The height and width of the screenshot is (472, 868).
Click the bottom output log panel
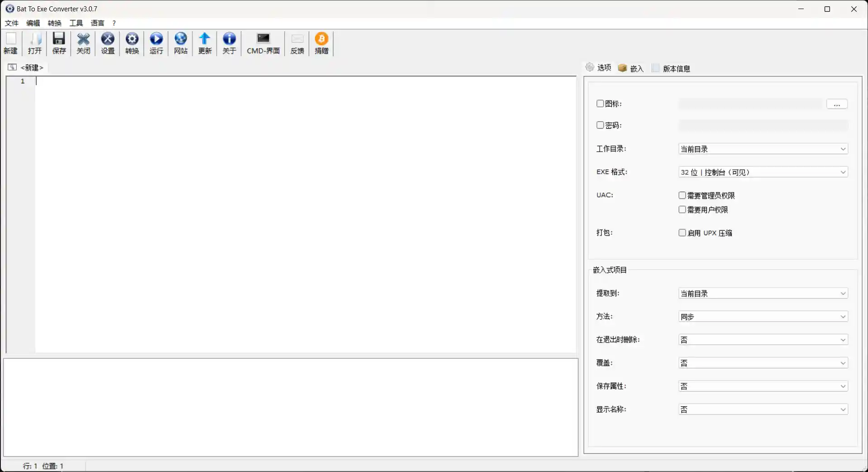pos(291,407)
